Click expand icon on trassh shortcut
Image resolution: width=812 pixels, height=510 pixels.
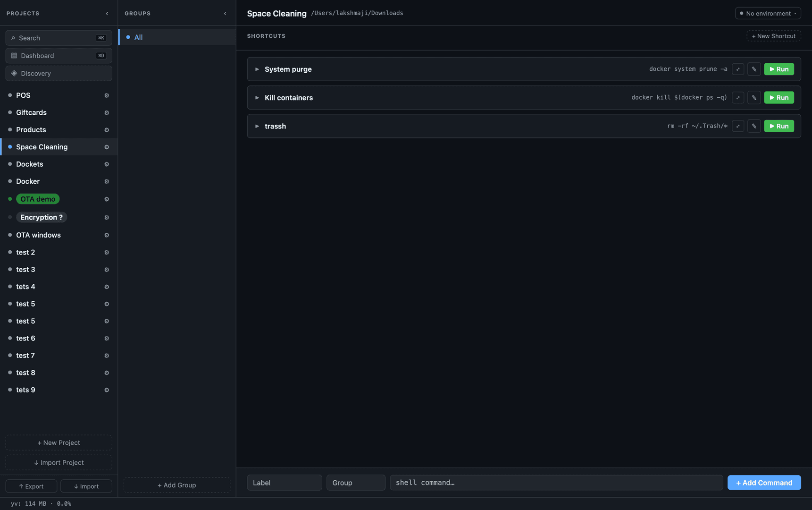[x=738, y=126]
